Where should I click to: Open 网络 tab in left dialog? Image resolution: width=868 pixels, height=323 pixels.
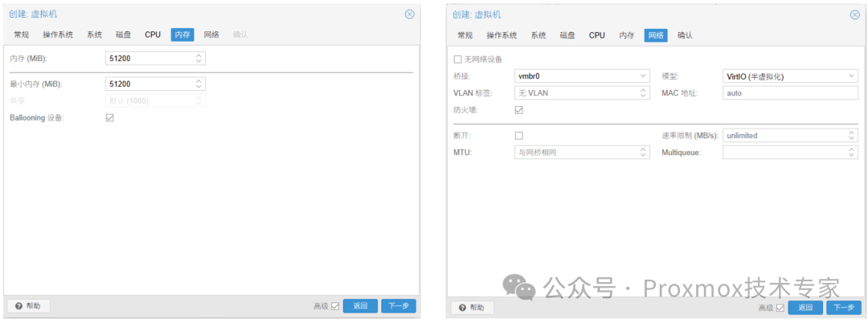click(x=211, y=35)
